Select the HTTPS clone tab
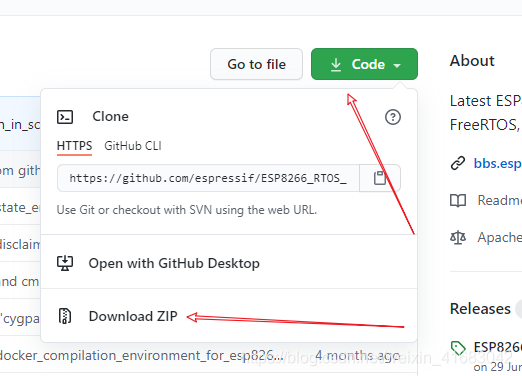522x376 pixels. 74,146
